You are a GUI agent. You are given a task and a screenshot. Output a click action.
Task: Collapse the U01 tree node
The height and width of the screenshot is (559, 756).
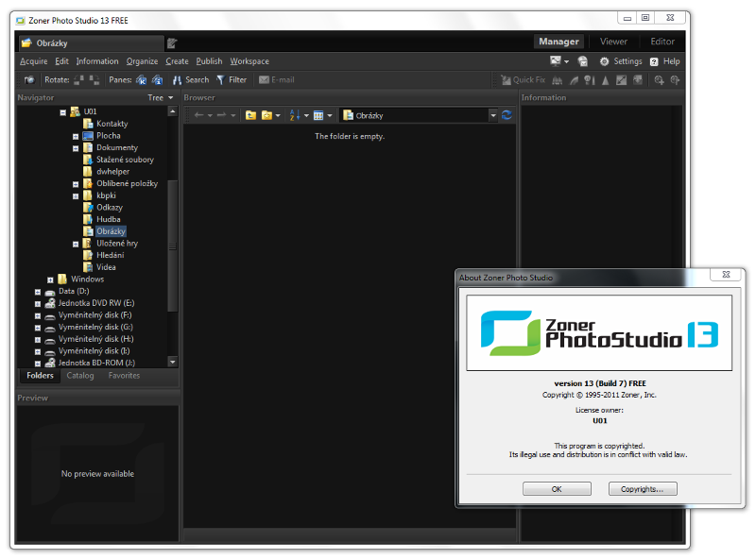pos(63,112)
